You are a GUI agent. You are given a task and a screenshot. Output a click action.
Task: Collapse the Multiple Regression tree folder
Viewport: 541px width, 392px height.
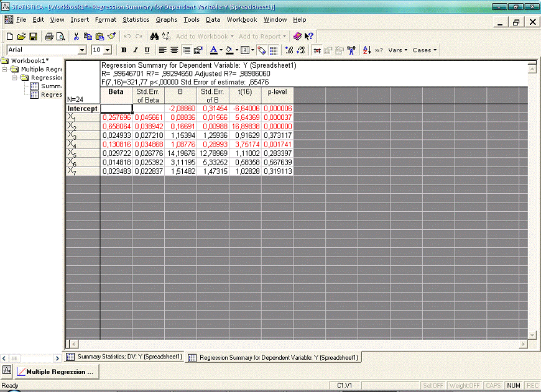(6, 70)
